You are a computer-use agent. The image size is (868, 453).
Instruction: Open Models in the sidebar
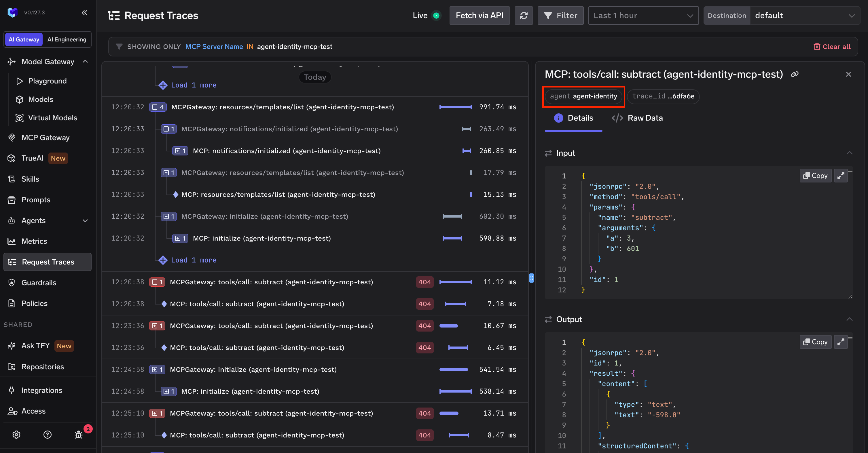pos(40,99)
